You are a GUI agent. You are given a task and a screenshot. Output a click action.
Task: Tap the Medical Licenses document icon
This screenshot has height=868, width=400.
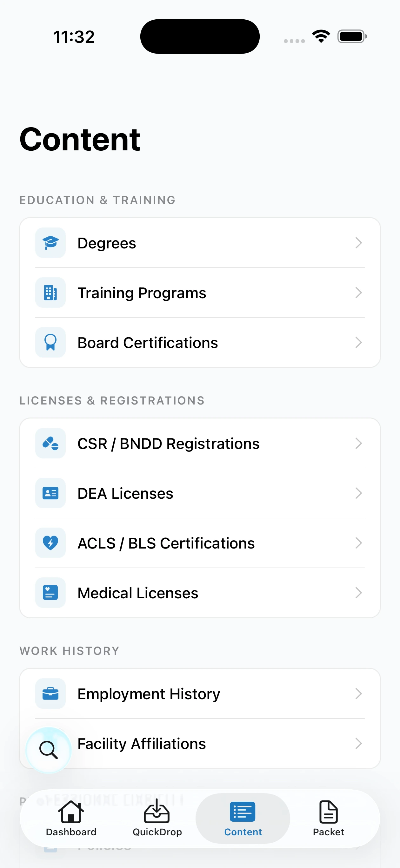tap(50, 593)
